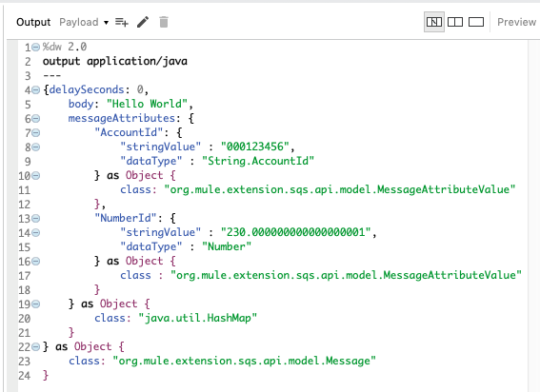
Task: Select the three-pane layout view icon
Action: click(434, 22)
